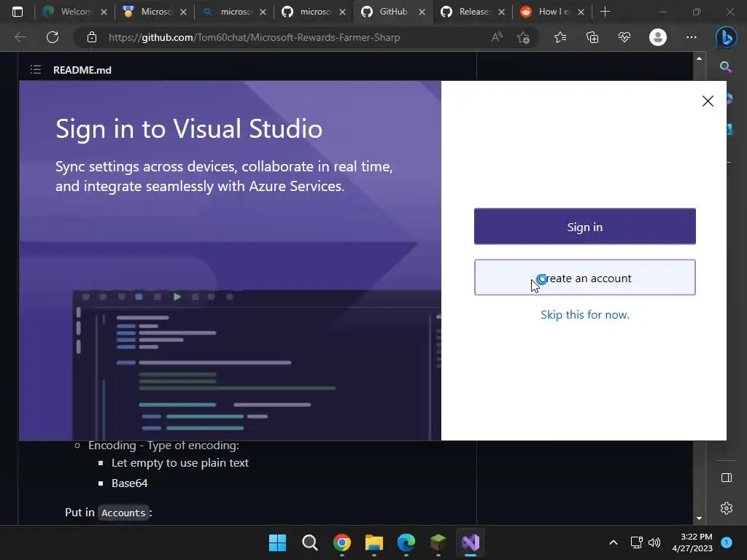747x560 pixels.
Task: Open Collections in Edge
Action: (592, 37)
